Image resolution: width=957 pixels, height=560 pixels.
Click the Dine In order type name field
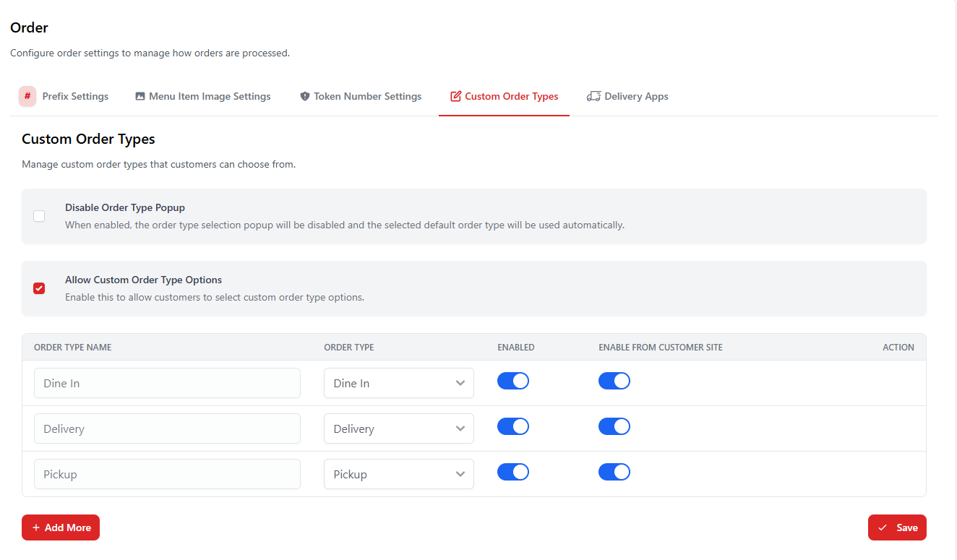click(x=167, y=383)
